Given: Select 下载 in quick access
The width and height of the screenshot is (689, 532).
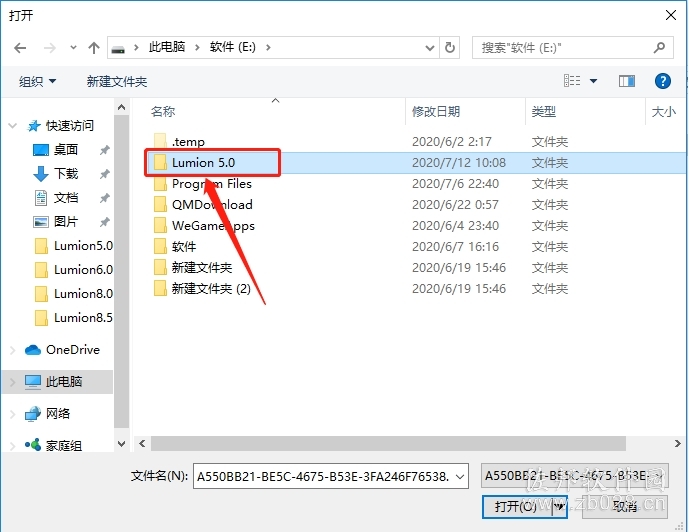Looking at the screenshot, I should 66,174.
